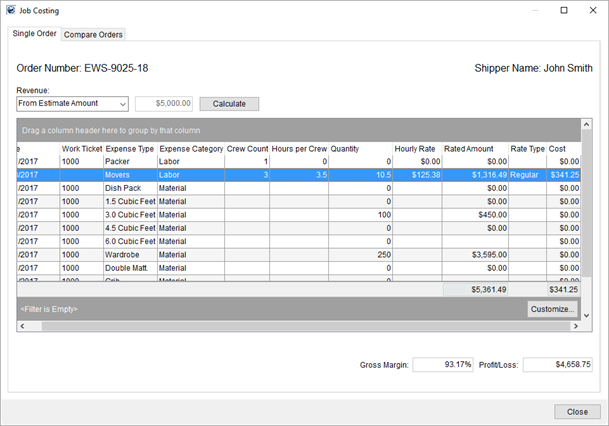Click the Job Costing window app icon
The width and height of the screenshot is (609, 426).
(10, 10)
